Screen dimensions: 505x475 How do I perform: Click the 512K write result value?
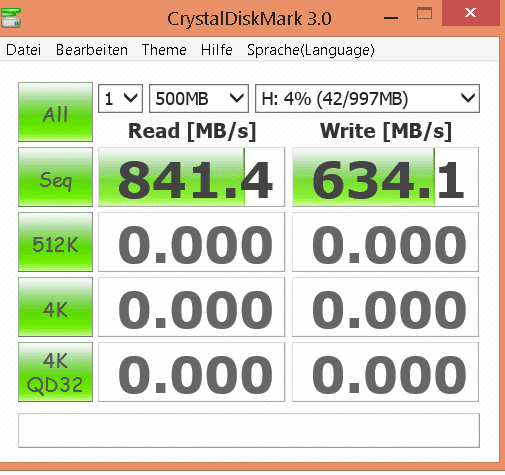pyautogui.click(x=385, y=242)
